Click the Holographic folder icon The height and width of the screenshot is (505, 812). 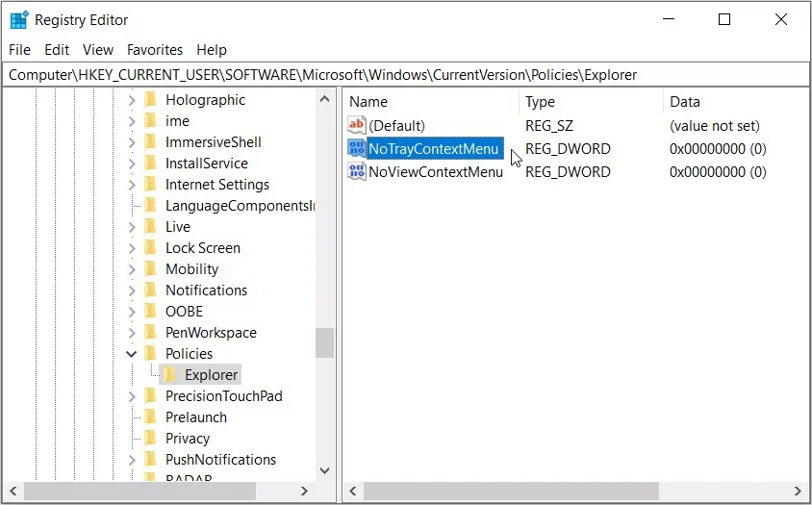coord(150,99)
